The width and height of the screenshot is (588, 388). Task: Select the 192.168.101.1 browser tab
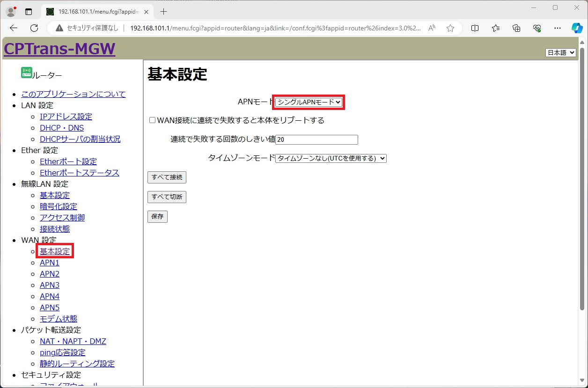coord(96,11)
